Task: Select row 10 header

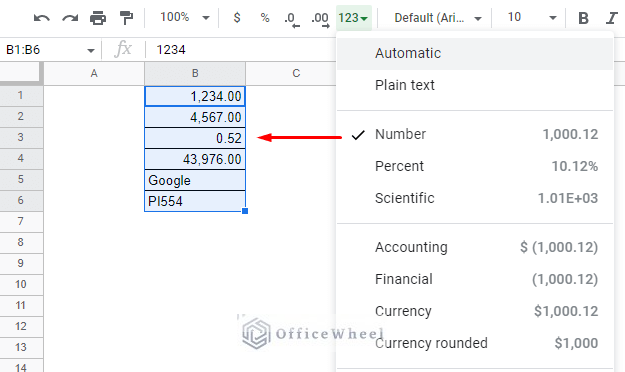Action: point(21,285)
